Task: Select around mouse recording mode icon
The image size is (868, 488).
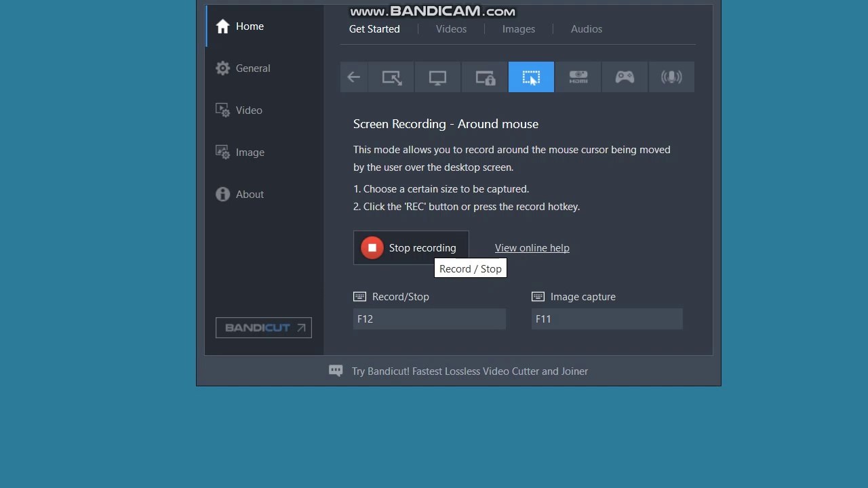Action: 531,77
